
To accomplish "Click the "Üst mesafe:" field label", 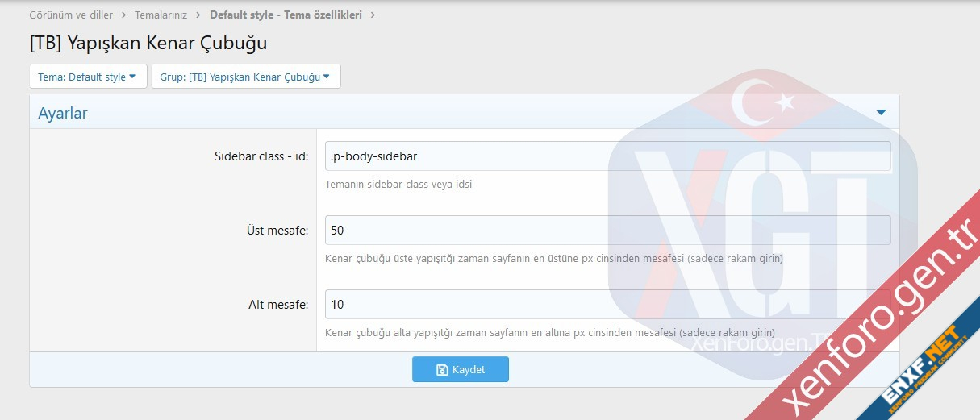I will coord(277,231).
